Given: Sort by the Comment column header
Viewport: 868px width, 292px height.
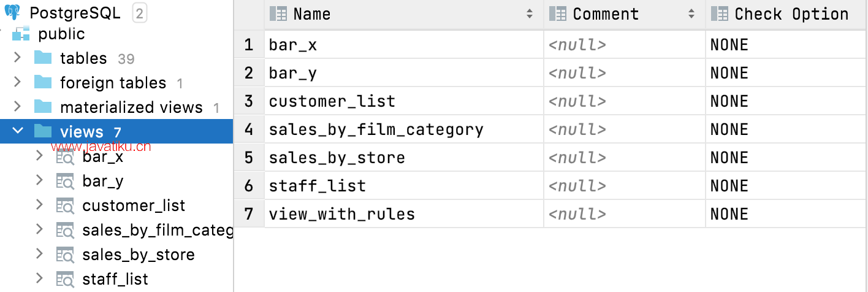Looking at the screenshot, I should (x=625, y=14).
